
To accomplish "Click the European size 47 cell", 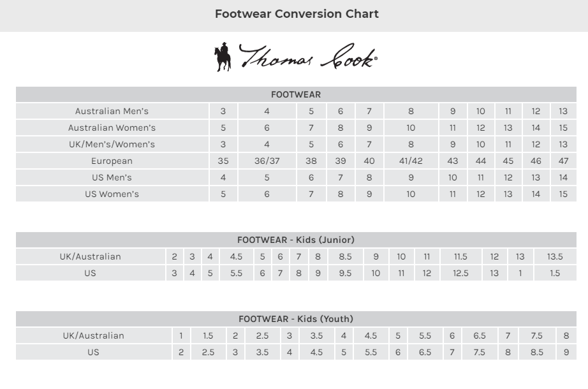I will pos(563,161).
